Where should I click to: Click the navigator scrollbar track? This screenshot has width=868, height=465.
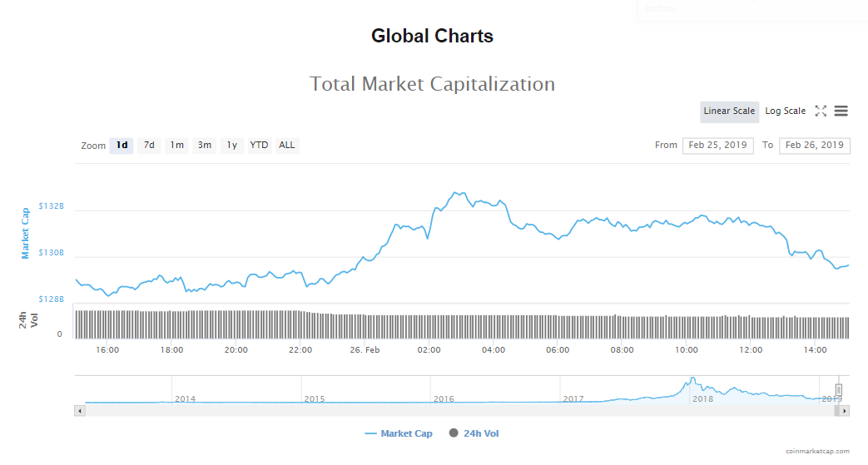(x=458, y=411)
